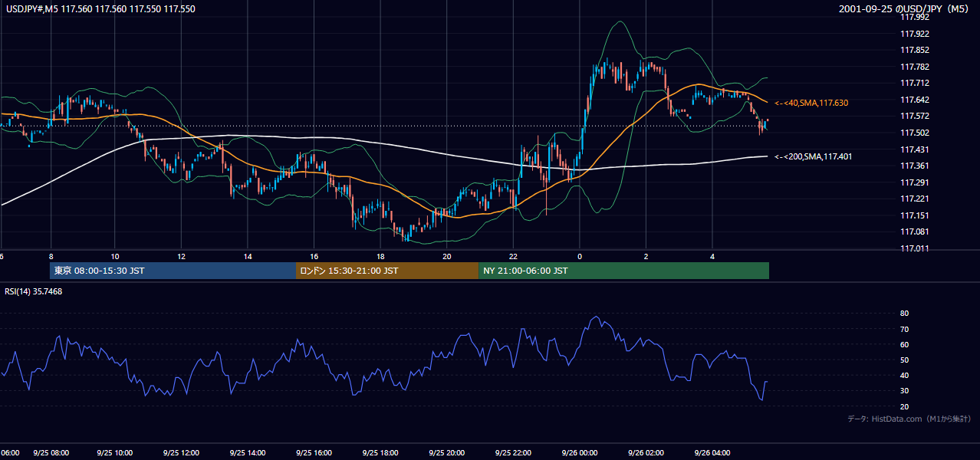Select the 東京 08:00-15:30 JST session bar
Image resolution: width=980 pixels, height=460 pixels.
coord(173,271)
